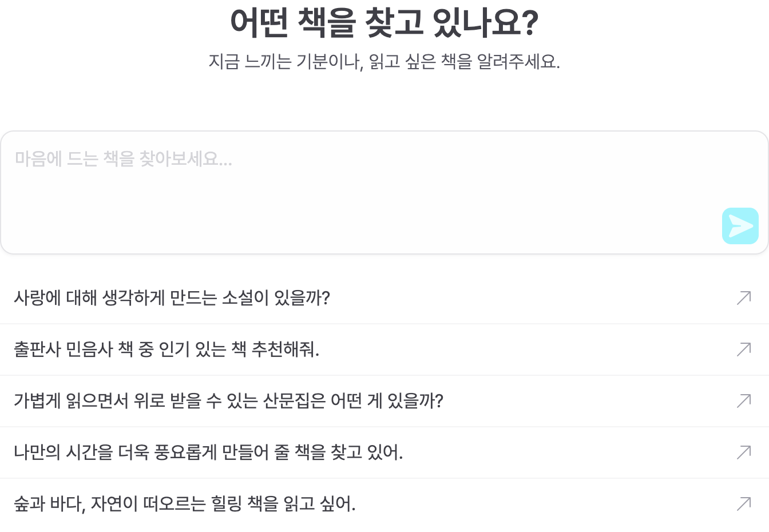Tap arrow icon next to the 산문집 suggestion
The height and width of the screenshot is (532, 769).
[x=744, y=400]
